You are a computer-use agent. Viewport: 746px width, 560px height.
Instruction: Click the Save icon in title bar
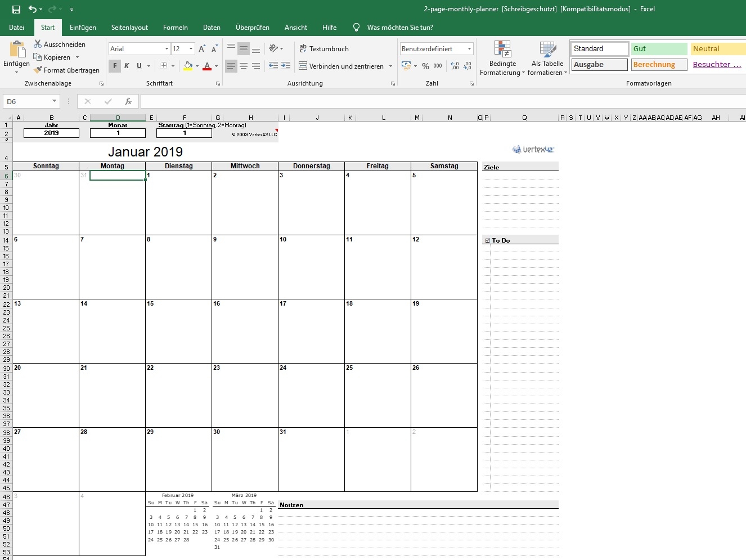point(16,9)
